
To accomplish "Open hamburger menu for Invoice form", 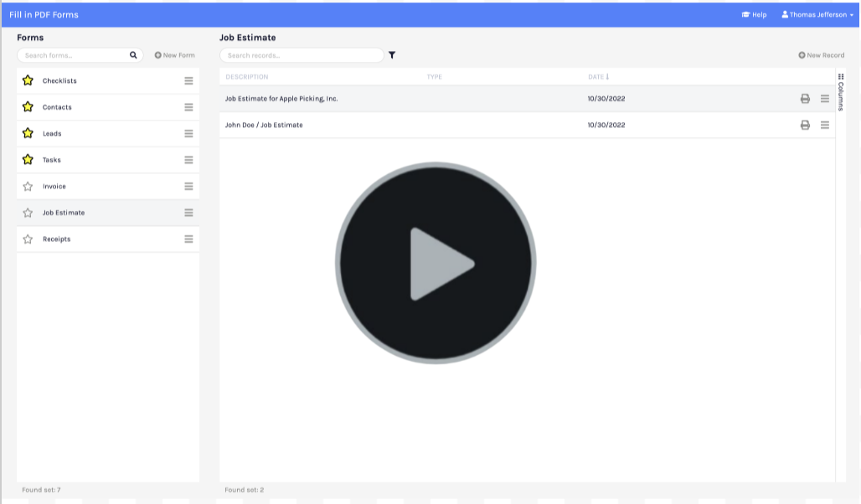I will tap(188, 187).
